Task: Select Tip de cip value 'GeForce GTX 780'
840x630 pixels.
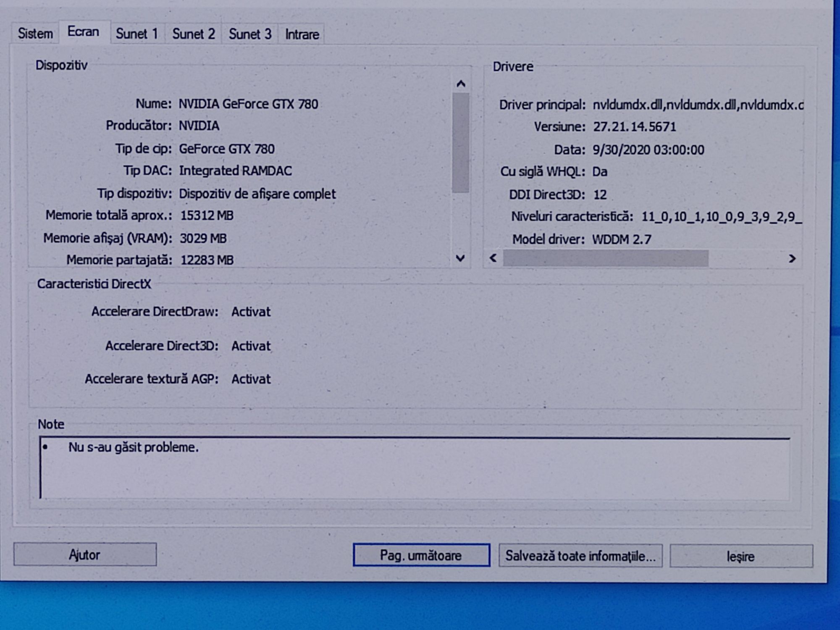Action: click(x=227, y=149)
